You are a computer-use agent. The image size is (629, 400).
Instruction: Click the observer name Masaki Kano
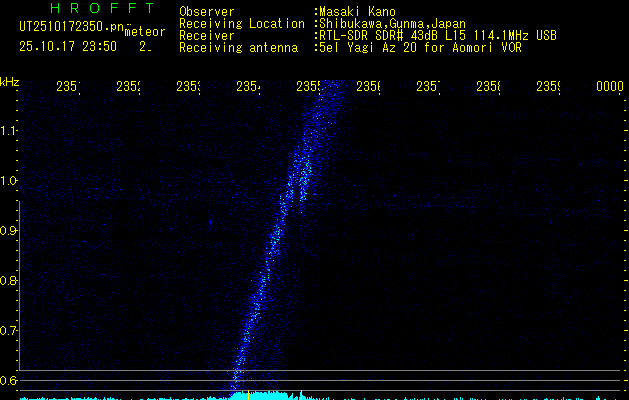[x=357, y=11]
